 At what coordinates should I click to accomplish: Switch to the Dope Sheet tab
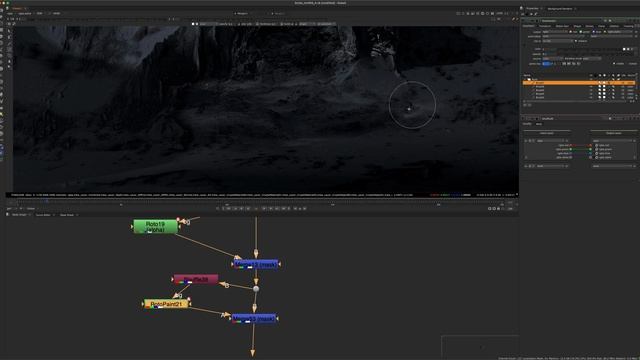(67, 215)
